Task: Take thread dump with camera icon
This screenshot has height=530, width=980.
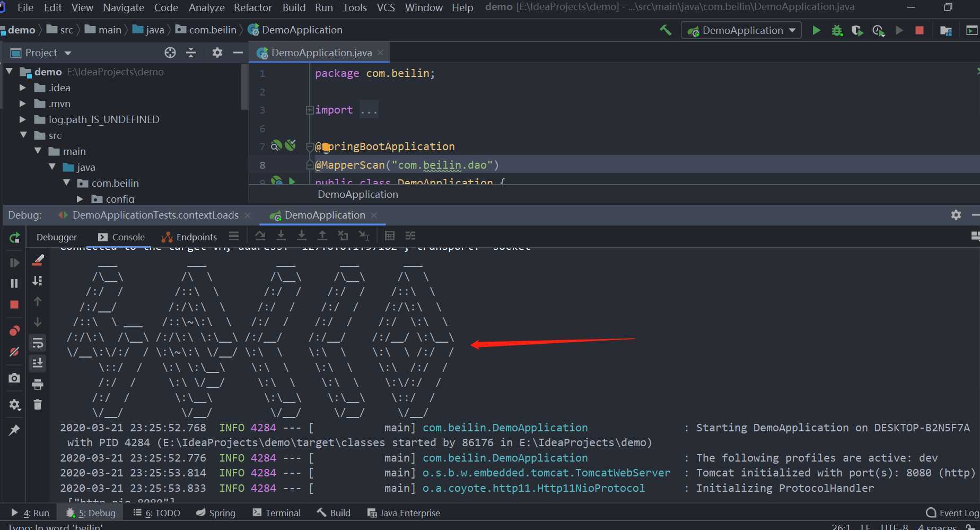Action: 14,378
